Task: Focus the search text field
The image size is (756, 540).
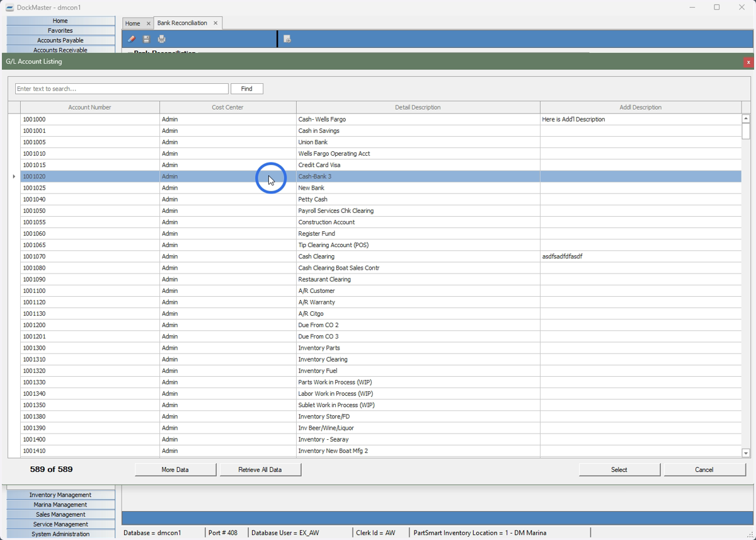Action: [122, 89]
